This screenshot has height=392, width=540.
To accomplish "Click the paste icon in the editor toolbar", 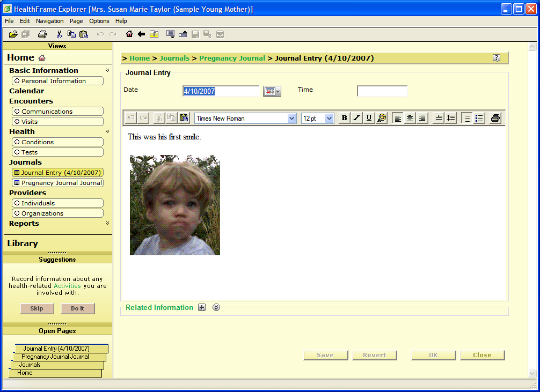I will click(184, 117).
